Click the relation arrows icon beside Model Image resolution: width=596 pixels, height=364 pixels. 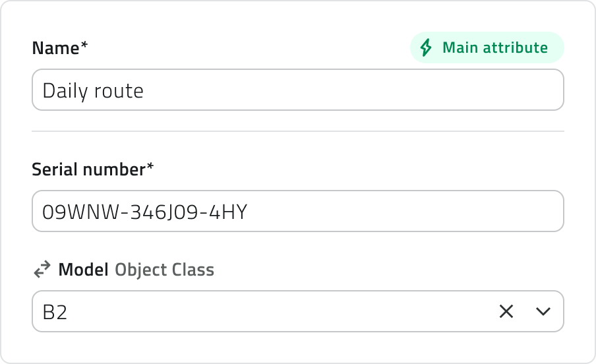(42, 269)
